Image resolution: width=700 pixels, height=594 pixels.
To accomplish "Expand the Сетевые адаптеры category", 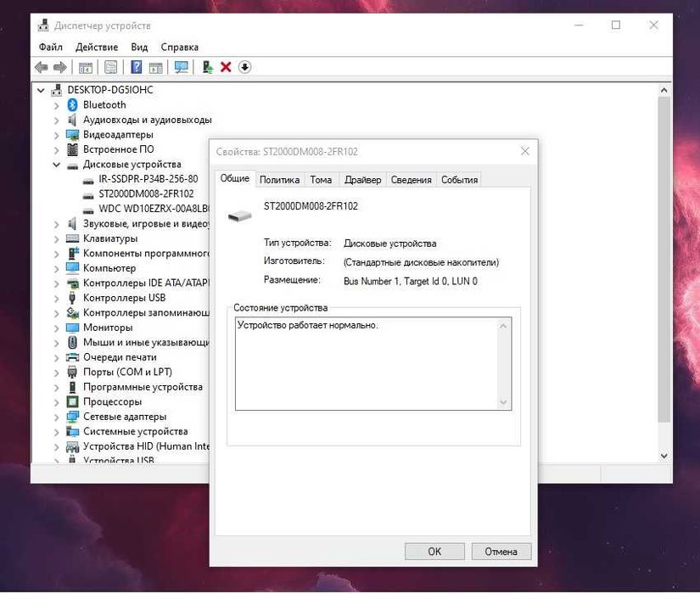I will (56, 417).
